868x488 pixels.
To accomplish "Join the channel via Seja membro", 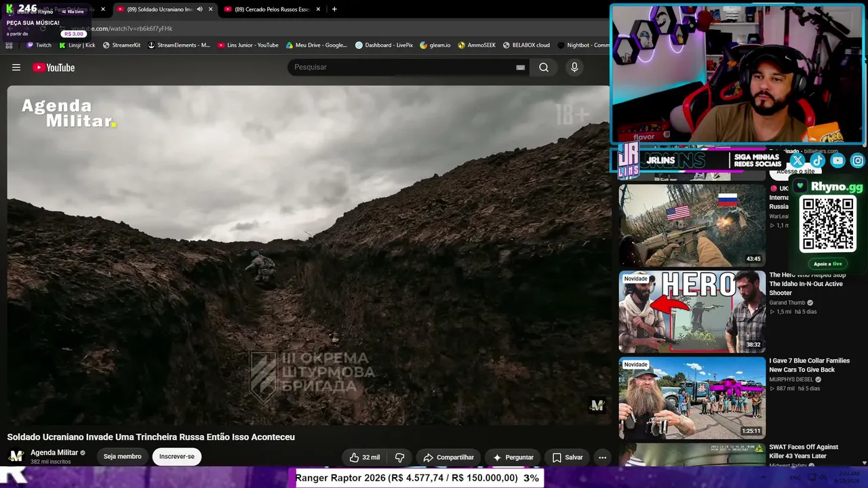I will point(123,457).
